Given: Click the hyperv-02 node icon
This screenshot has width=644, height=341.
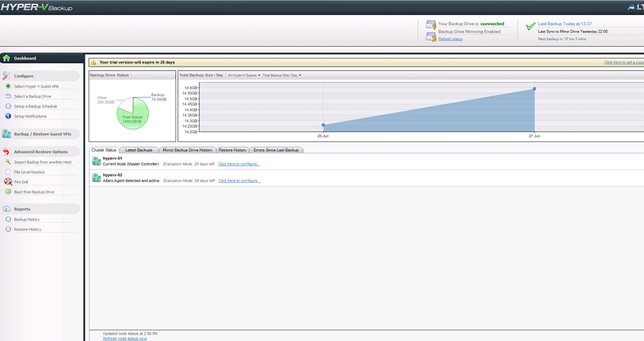Looking at the screenshot, I should [96, 178].
